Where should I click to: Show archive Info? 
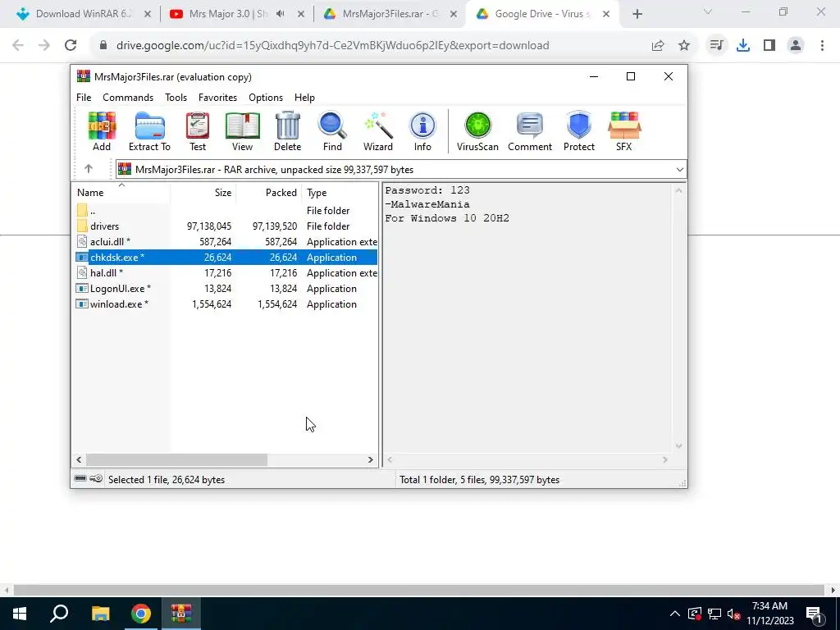click(422, 132)
